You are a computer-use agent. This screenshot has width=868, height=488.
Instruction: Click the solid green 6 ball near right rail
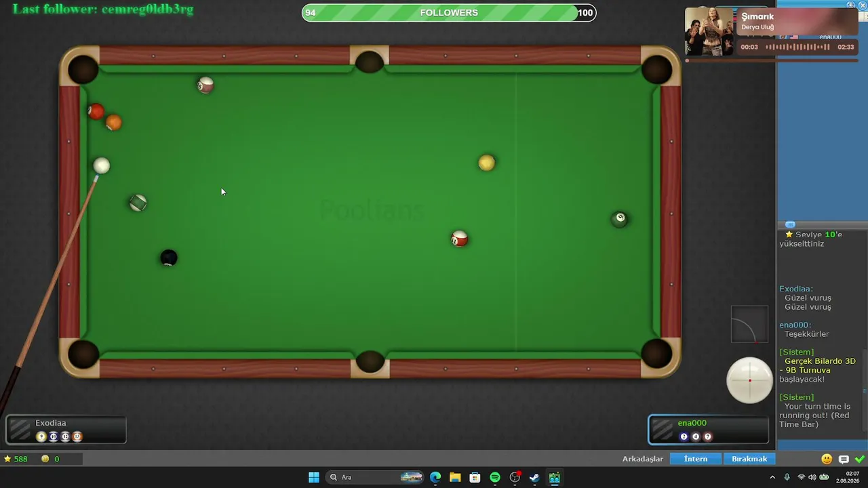click(x=619, y=218)
